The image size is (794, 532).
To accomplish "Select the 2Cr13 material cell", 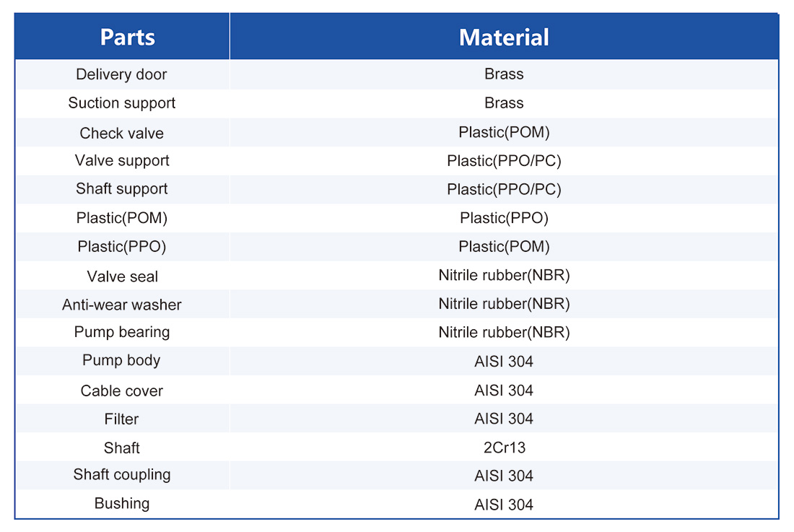I will pos(504,448).
